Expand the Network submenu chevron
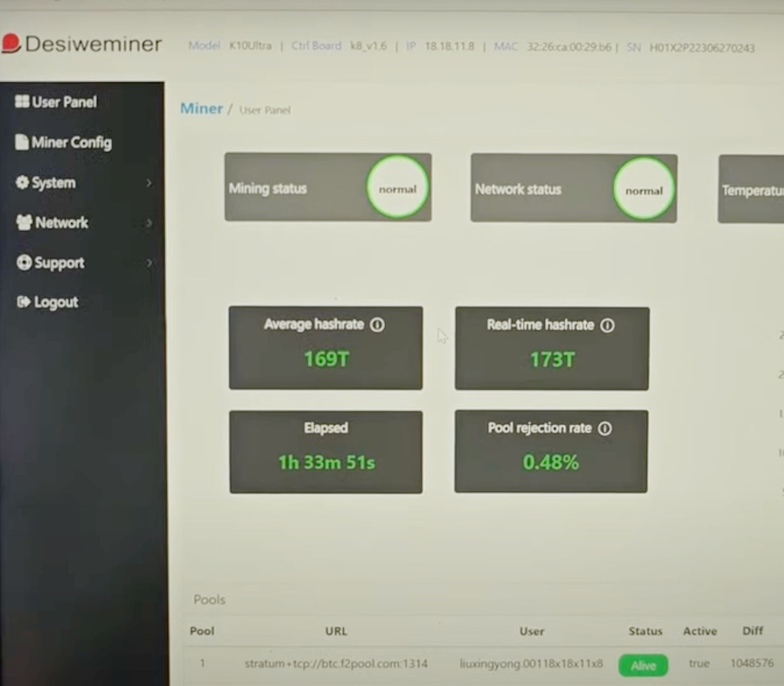The image size is (784, 686). [149, 223]
